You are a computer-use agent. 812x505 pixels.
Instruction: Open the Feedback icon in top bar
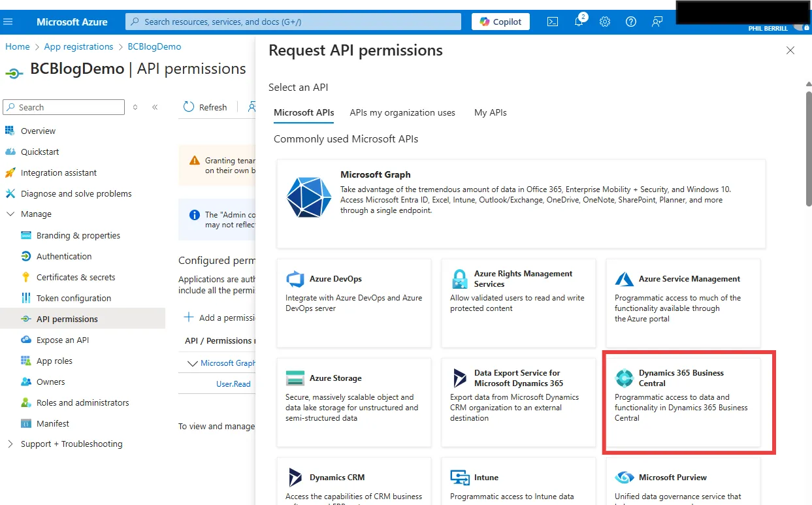[x=657, y=22]
